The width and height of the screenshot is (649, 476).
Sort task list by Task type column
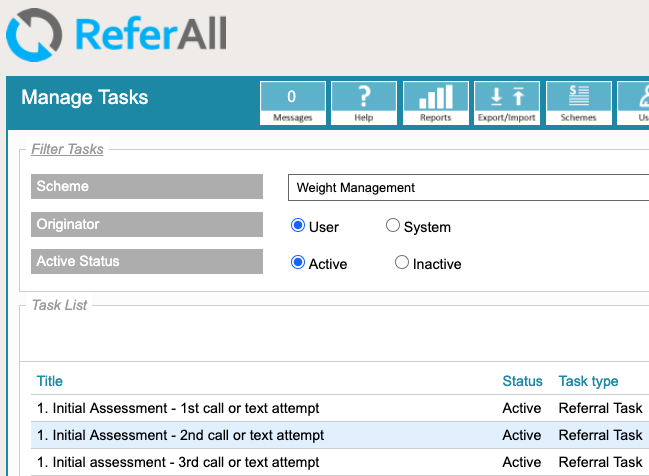click(x=588, y=381)
